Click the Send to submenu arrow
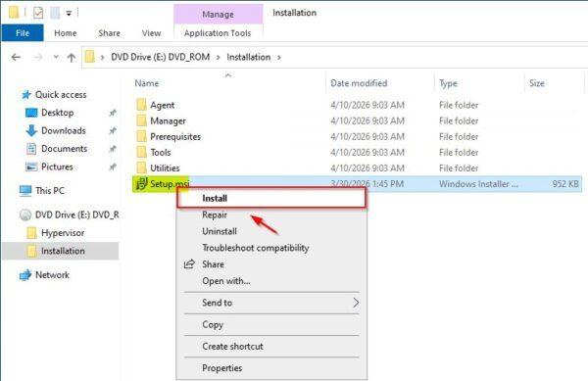588x381 pixels. [x=356, y=303]
